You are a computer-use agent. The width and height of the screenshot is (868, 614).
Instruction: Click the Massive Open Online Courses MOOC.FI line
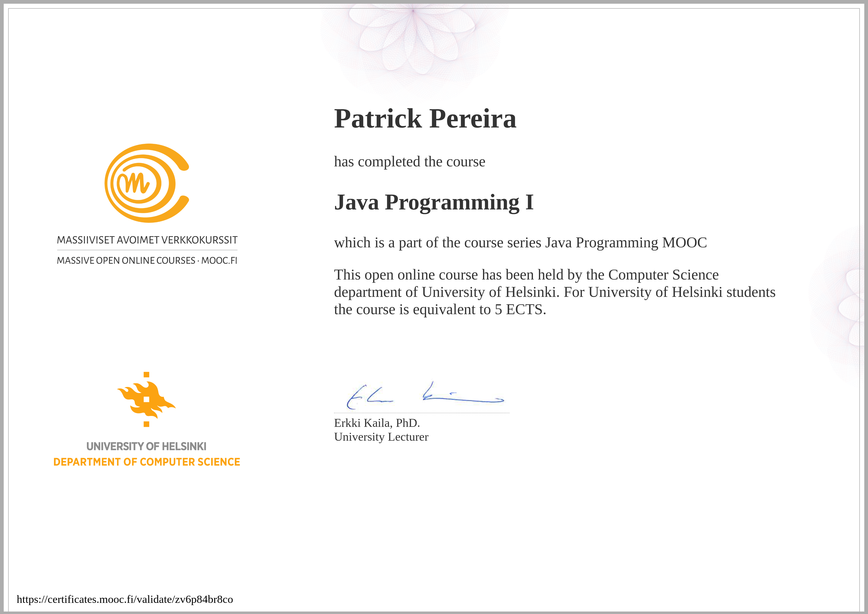coord(147,261)
